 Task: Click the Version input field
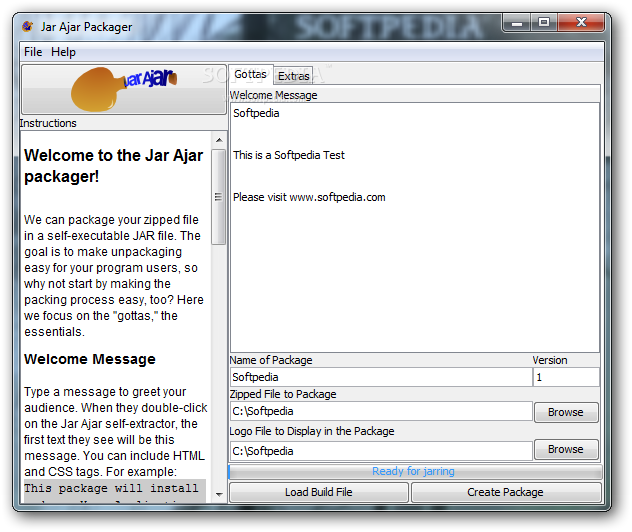[566, 377]
